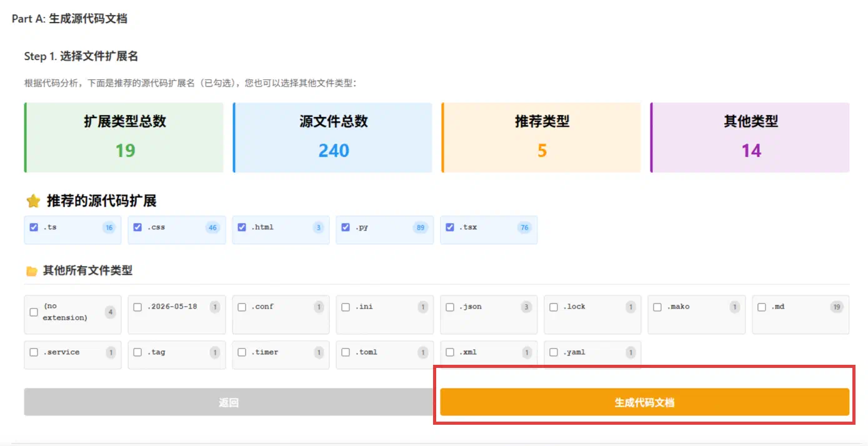Click the 推荐的源代码扩展 section title
Image resolution: width=868 pixels, height=446 pixels.
click(x=101, y=201)
